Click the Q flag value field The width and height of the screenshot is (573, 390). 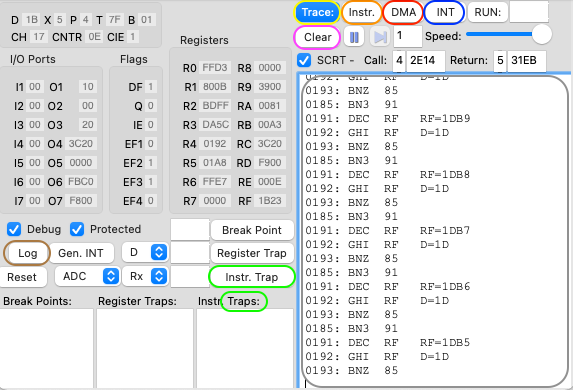151,106
